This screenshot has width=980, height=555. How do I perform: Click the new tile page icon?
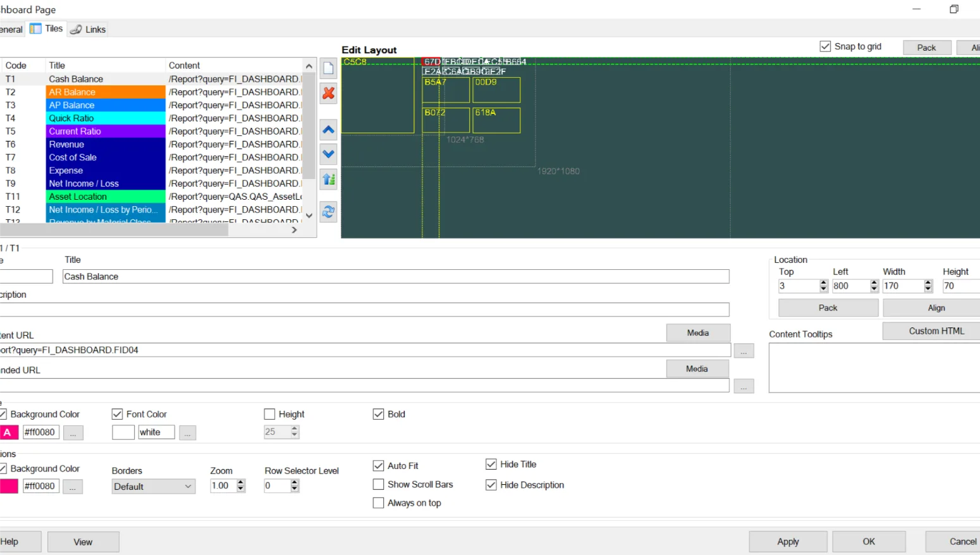328,68
